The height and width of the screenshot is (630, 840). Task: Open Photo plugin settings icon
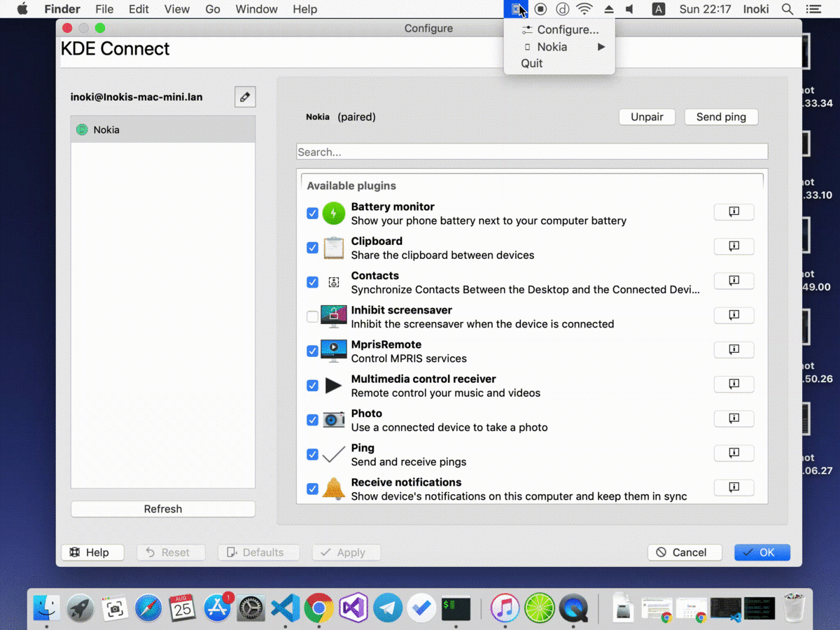coord(734,419)
